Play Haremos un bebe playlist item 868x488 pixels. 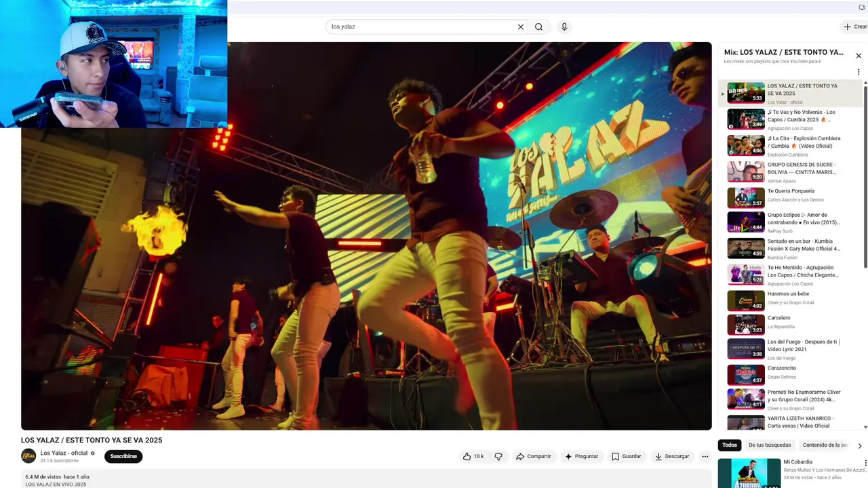coord(791,300)
